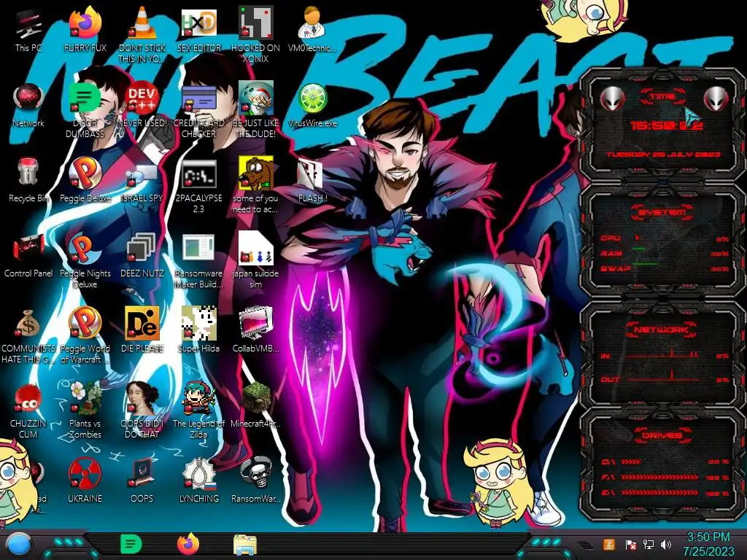Open the OOPS headset shortcut
The image size is (747, 560).
142,480
